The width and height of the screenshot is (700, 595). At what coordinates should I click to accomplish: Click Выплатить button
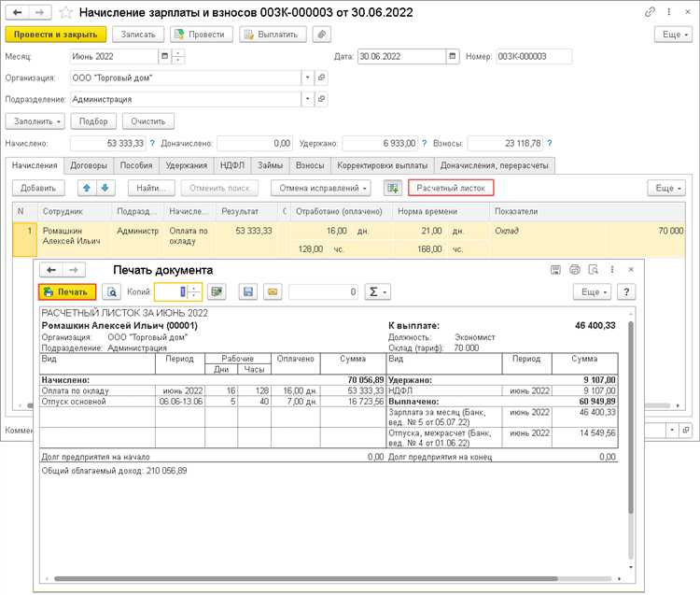click(273, 35)
